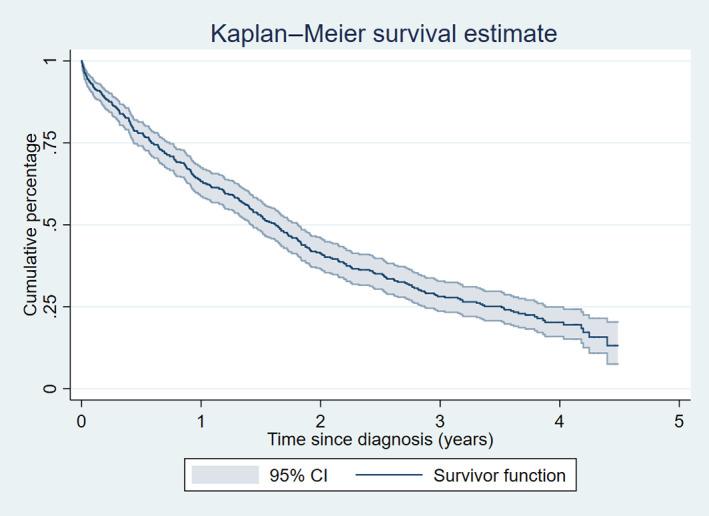
Task: Select the "Kaplan–Meier survival estimate" chart title
Action: pos(383,34)
